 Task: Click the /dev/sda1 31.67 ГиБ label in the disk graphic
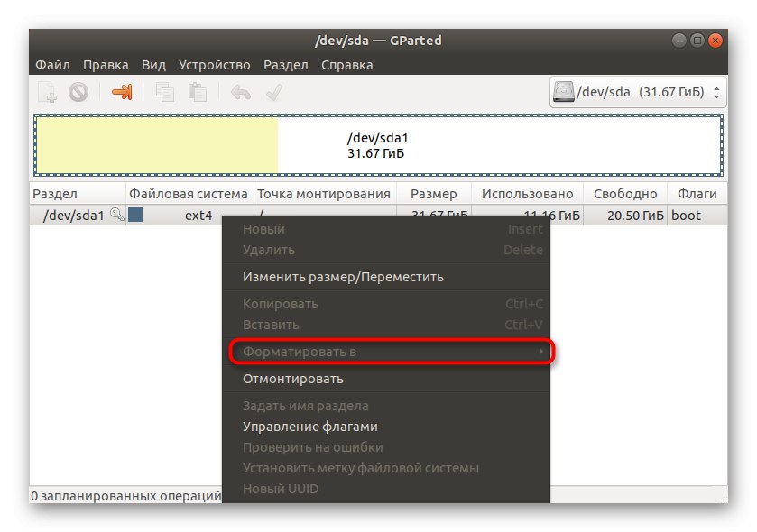(377, 146)
